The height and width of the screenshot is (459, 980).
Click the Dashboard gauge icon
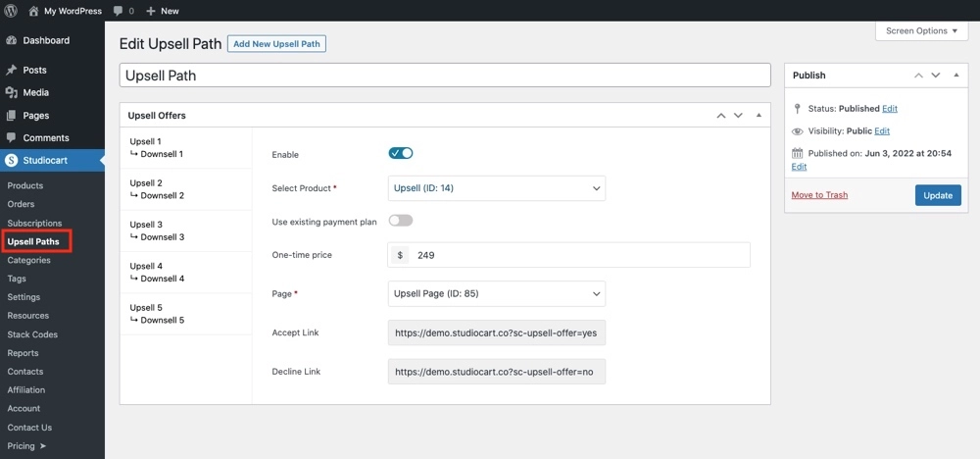click(x=11, y=40)
